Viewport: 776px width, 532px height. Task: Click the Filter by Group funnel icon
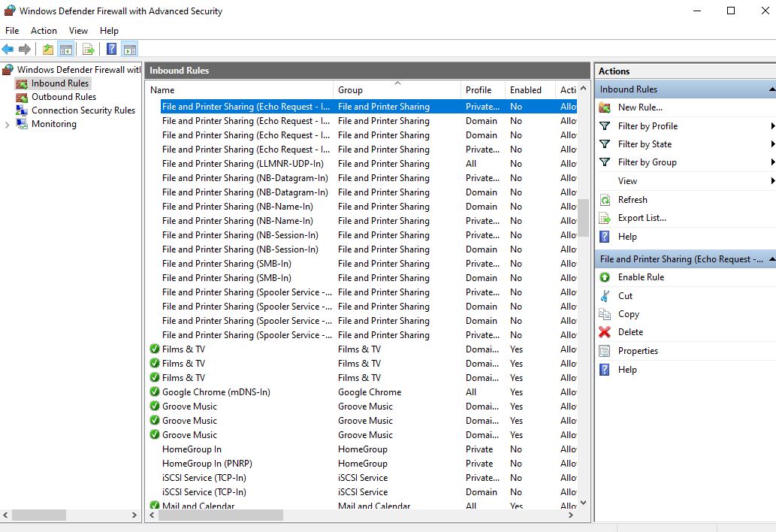(x=605, y=162)
